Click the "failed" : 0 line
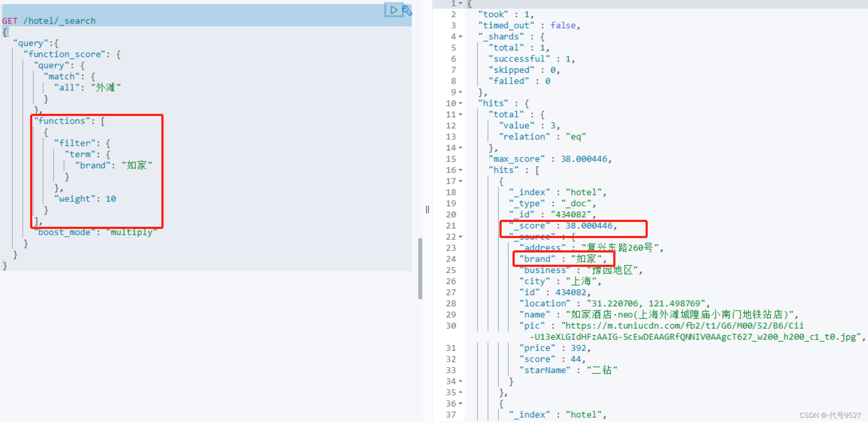Viewport: 868px width, 423px height. click(519, 81)
